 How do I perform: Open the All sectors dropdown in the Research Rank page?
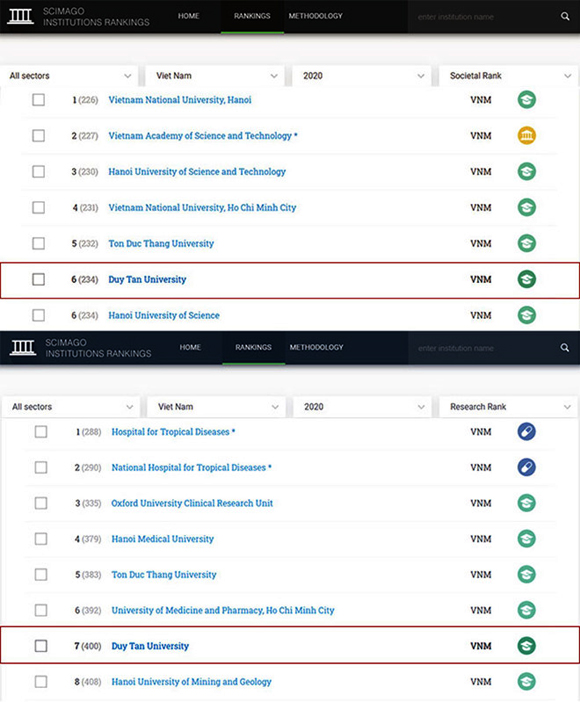[71, 407]
